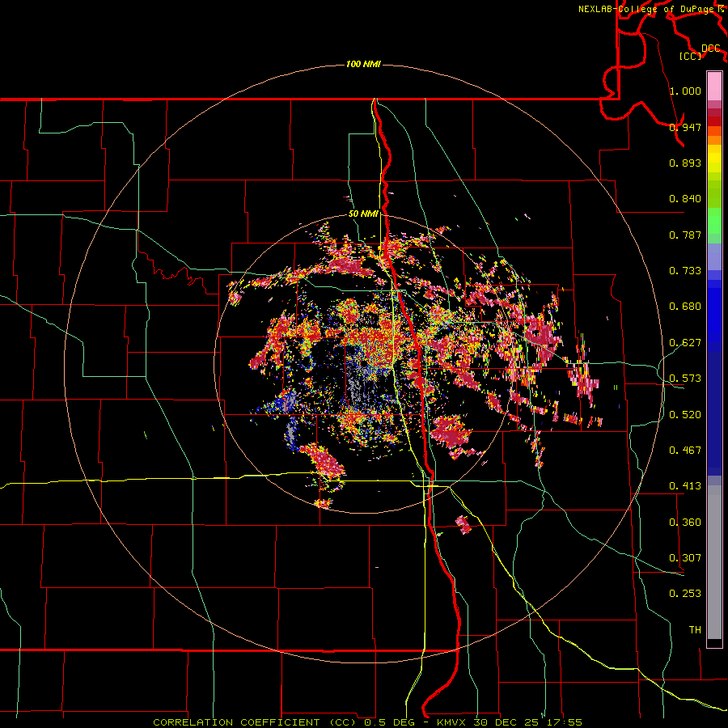Click the 0.893 scale value
728x728 pixels.
pyautogui.click(x=685, y=163)
